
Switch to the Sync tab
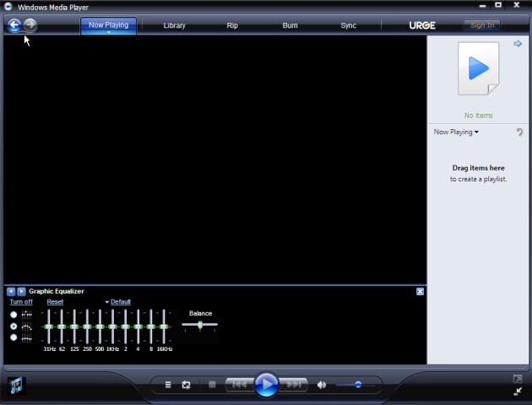pyautogui.click(x=349, y=25)
